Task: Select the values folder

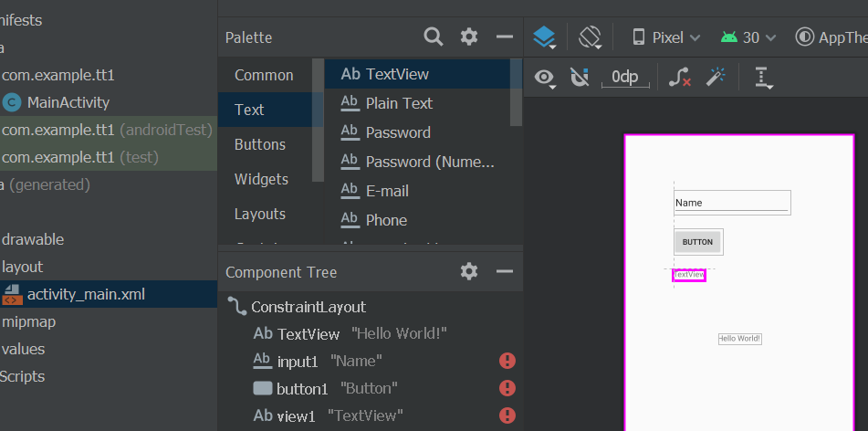Action: point(23,349)
